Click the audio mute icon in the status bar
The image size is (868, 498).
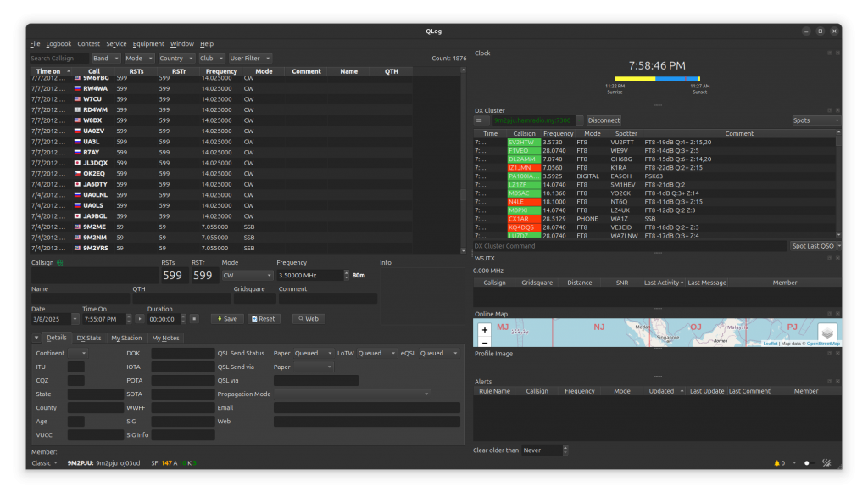(x=826, y=462)
